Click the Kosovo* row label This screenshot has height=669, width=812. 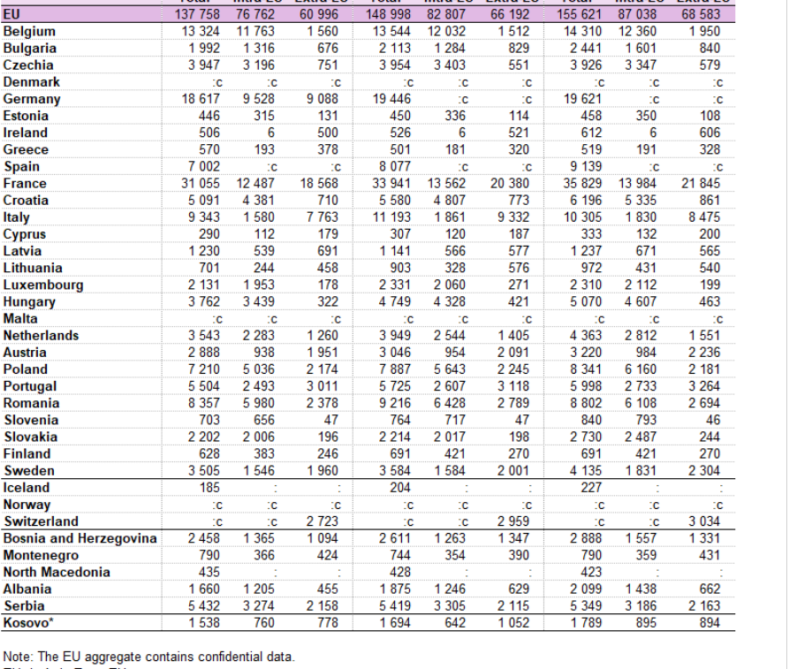click(x=28, y=623)
